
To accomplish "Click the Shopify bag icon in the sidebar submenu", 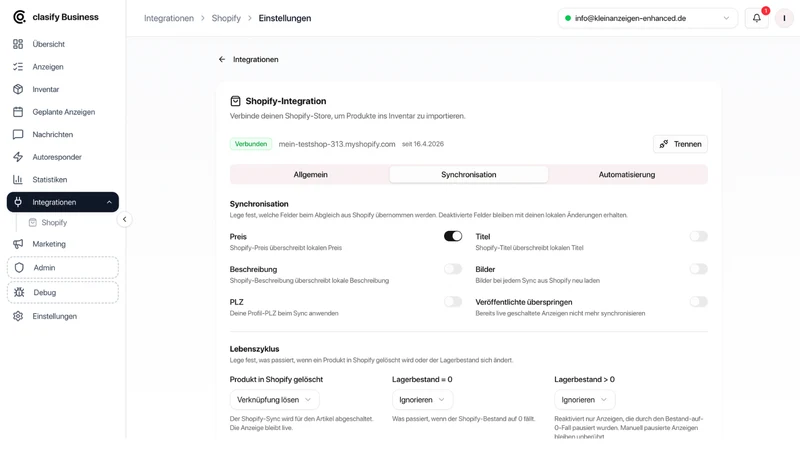I will coord(33,222).
